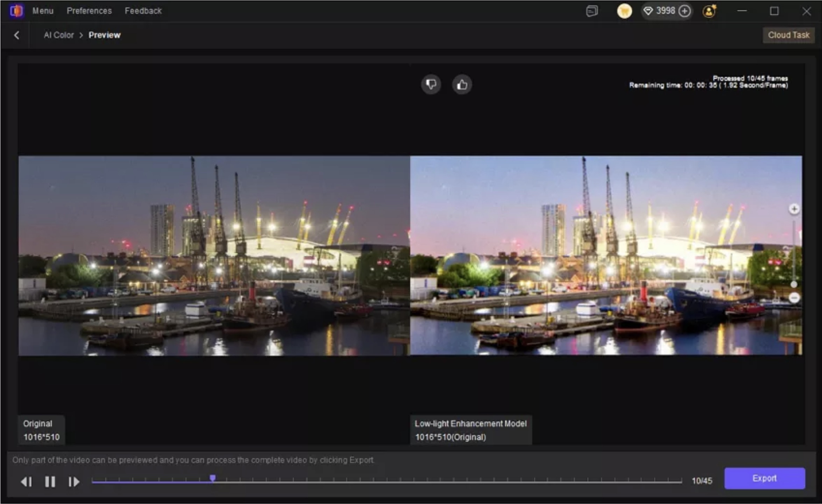
Task: Step forward to the next frame
Action: pos(74,482)
